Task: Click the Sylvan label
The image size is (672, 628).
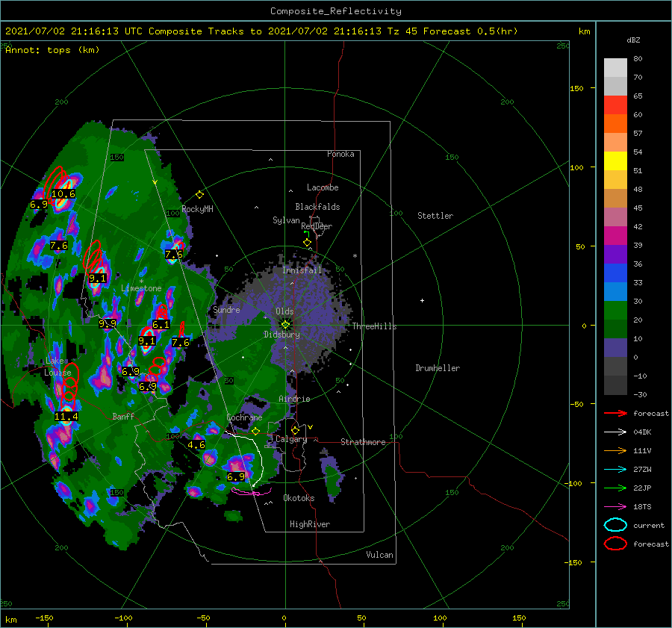Action: click(286, 220)
